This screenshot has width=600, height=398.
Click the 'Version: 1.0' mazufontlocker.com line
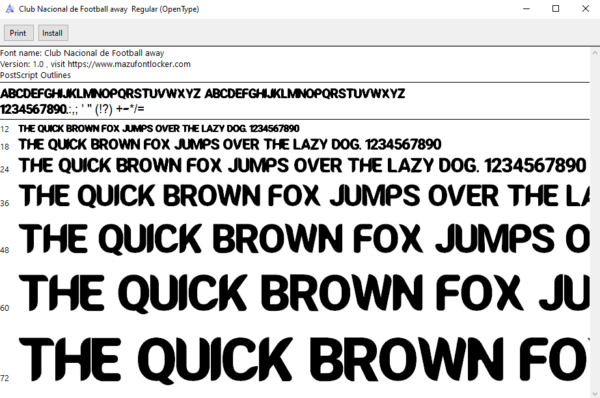click(95, 64)
